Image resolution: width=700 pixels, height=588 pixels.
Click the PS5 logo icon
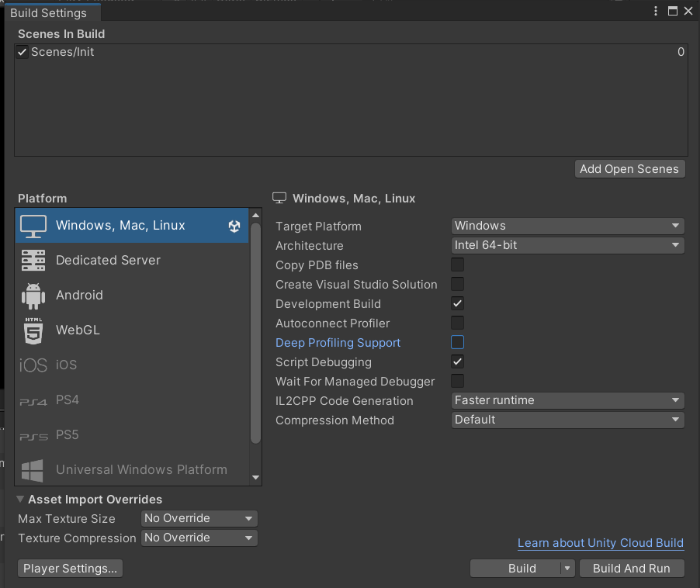[x=33, y=438]
